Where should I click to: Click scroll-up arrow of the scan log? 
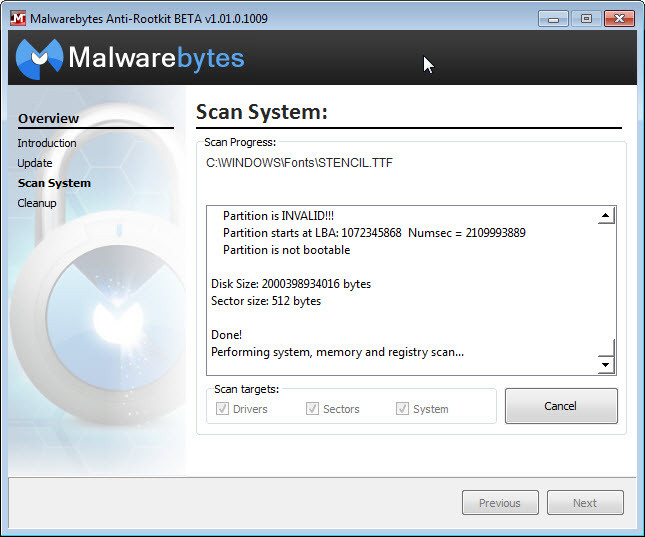(x=606, y=215)
